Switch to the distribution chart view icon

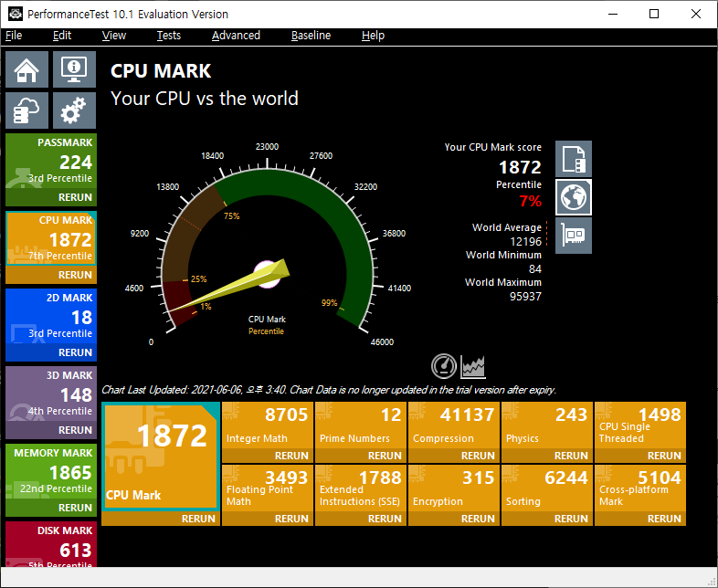point(473,366)
